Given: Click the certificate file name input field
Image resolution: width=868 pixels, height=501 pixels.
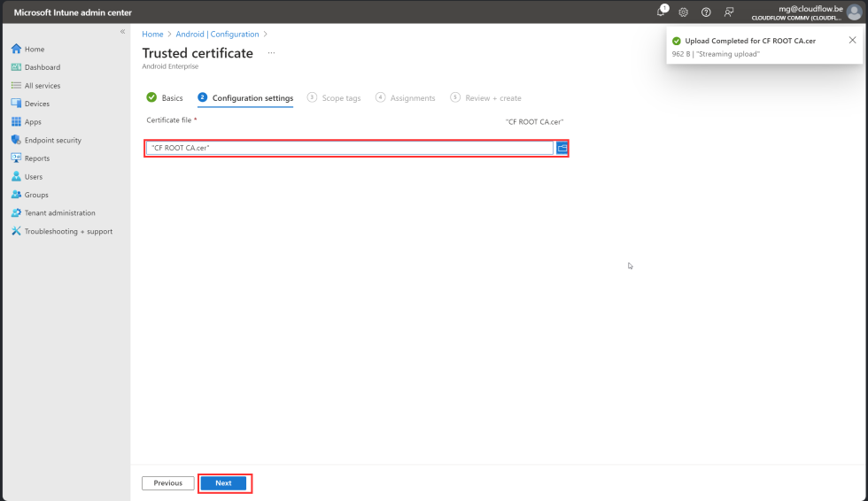Looking at the screenshot, I should tap(350, 148).
